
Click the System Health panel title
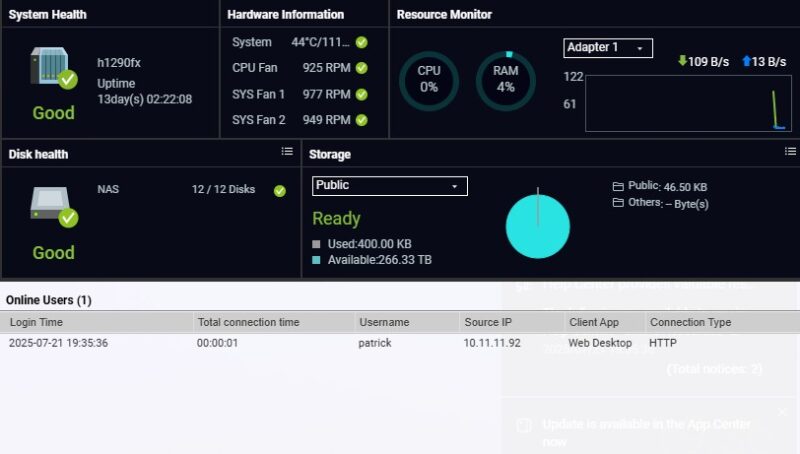[x=47, y=14]
